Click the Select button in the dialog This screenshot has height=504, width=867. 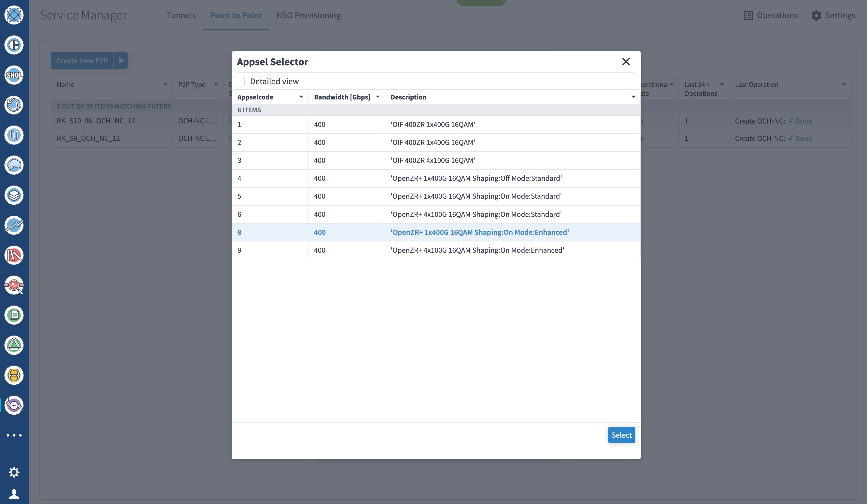tap(621, 435)
